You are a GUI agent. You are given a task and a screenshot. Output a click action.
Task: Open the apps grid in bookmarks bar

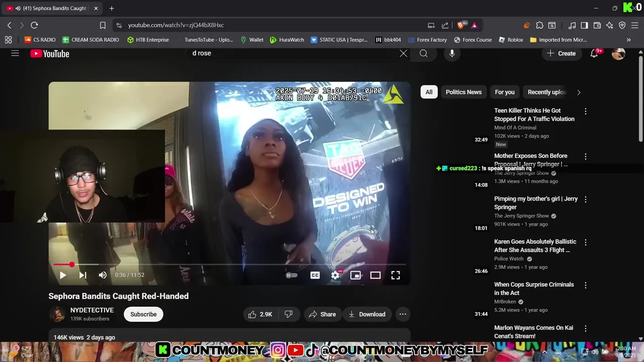8,40
